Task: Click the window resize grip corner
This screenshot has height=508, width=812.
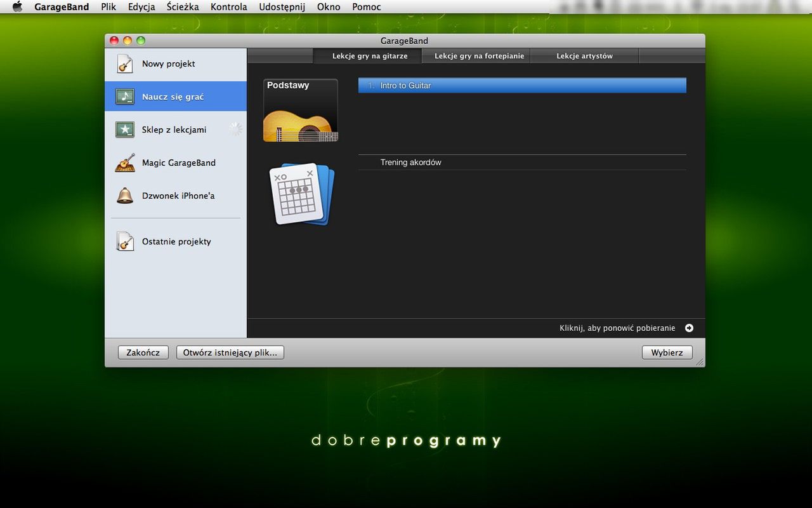Action: (x=700, y=362)
